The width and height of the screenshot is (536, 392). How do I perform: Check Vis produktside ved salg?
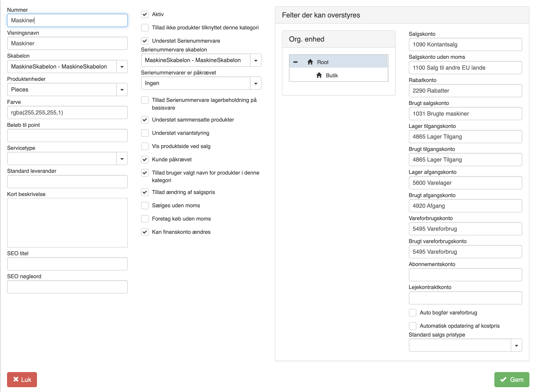pos(145,146)
